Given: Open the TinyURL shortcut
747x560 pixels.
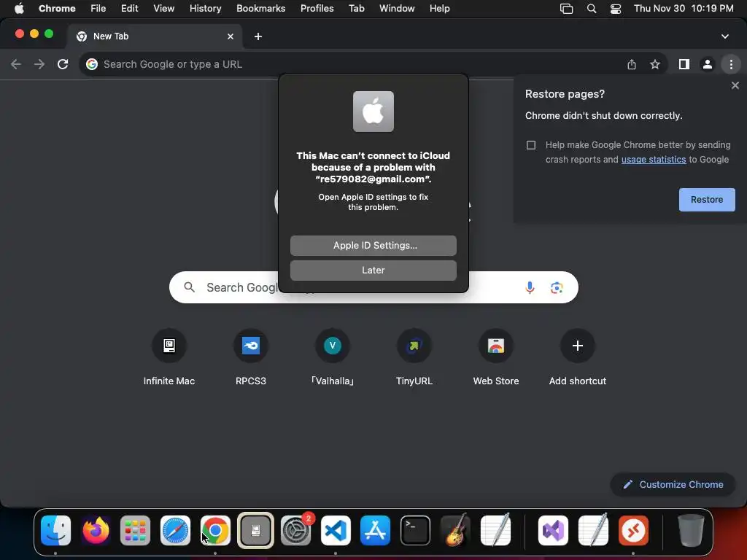Looking at the screenshot, I should point(414,345).
